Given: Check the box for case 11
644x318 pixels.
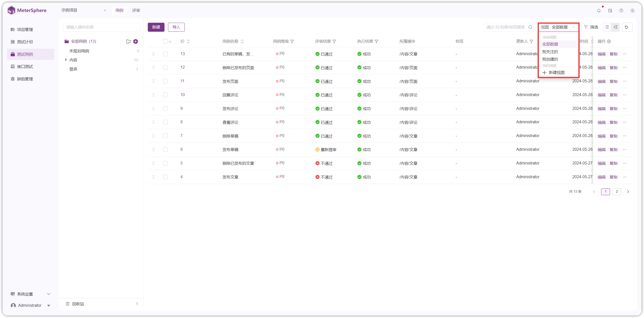Looking at the screenshot, I should (x=165, y=81).
